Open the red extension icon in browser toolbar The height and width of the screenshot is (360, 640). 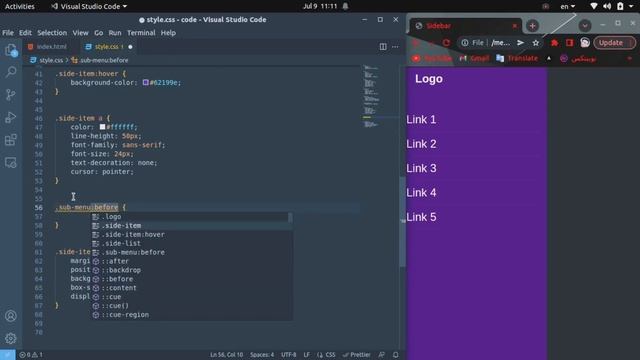[554, 43]
